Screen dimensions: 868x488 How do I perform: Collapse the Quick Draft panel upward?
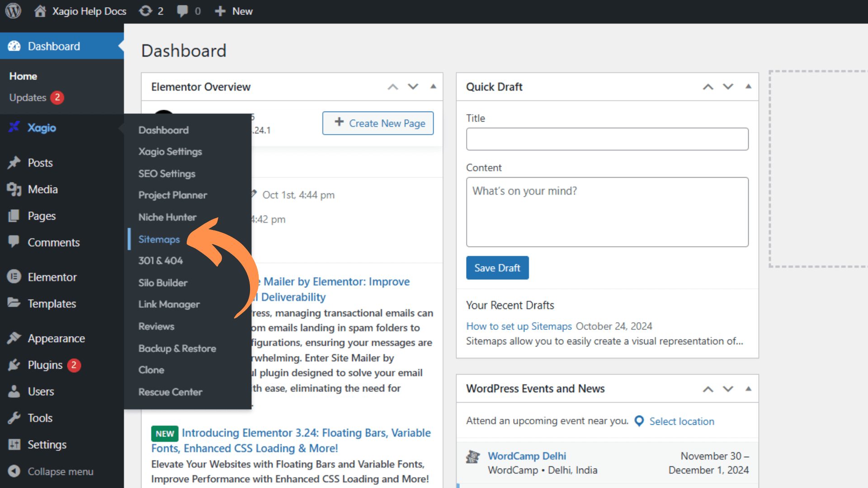[748, 86]
